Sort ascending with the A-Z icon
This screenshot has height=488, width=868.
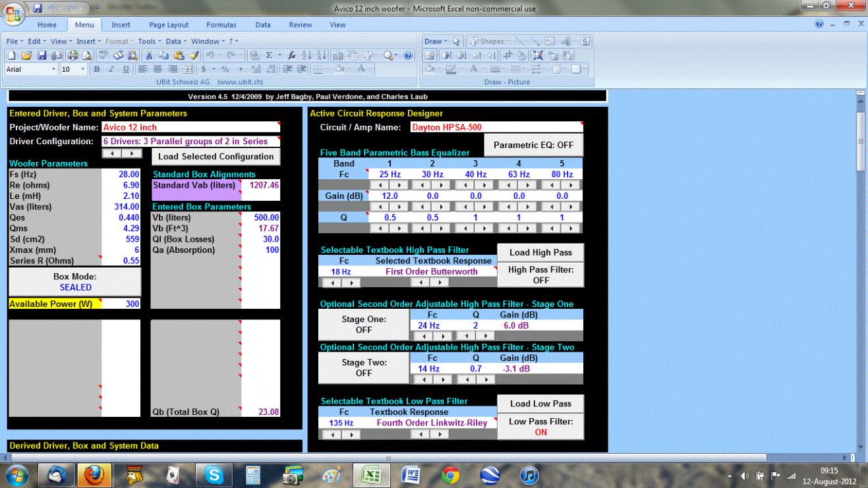[306, 55]
